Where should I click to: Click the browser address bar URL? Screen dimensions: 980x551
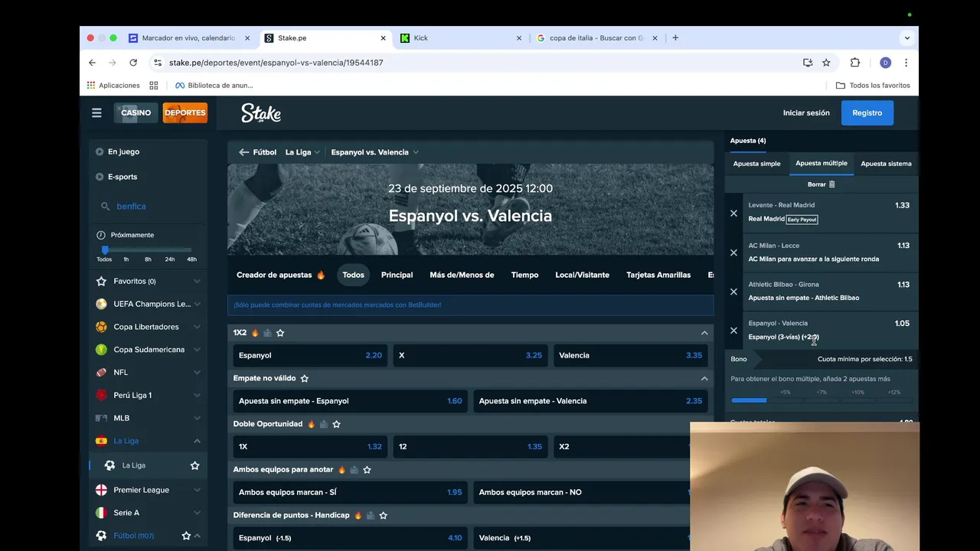point(276,63)
